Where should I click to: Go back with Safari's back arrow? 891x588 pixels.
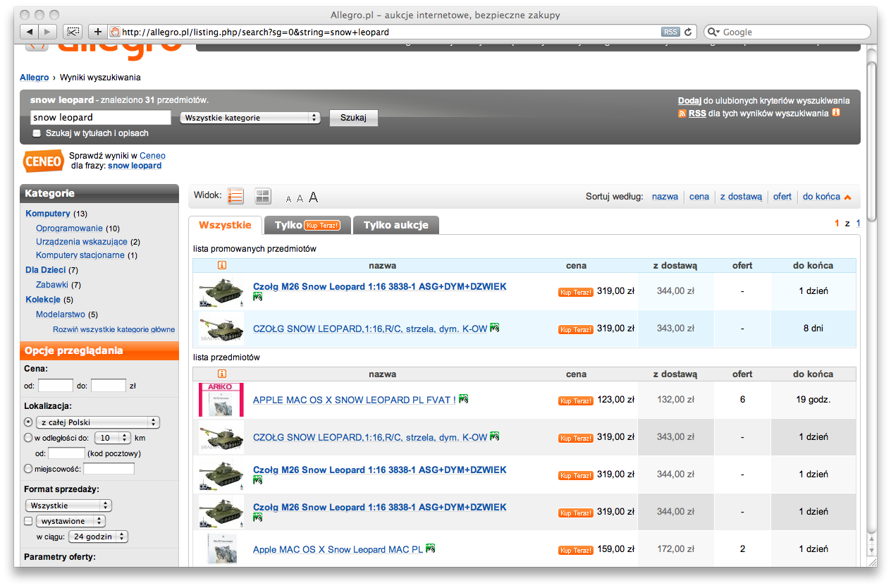30,32
